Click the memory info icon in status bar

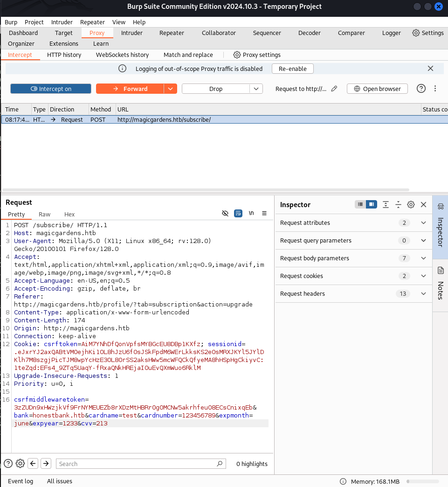tap(343, 481)
